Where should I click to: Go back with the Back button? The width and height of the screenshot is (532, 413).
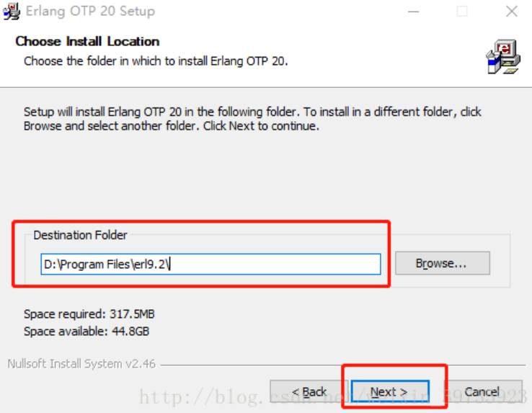pyautogui.click(x=309, y=391)
